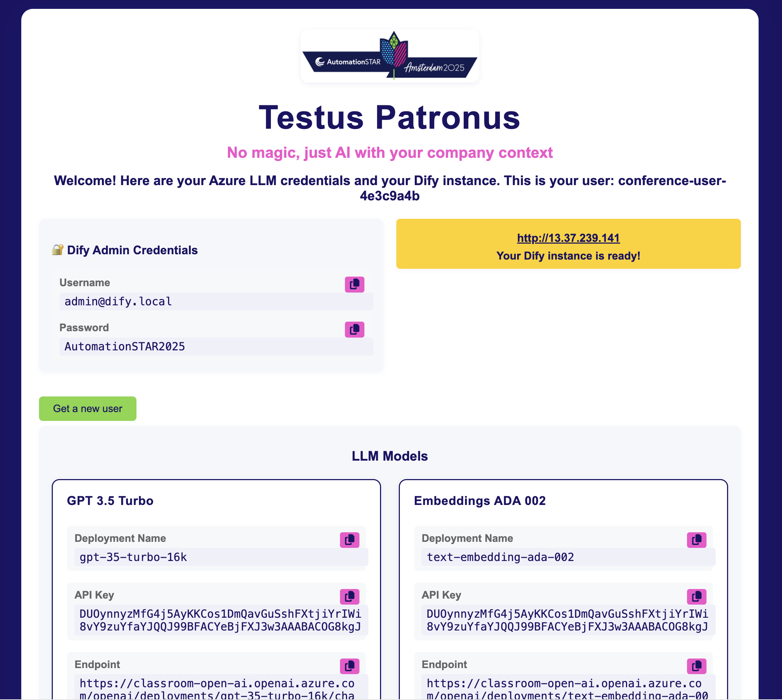Screen dimensions: 782x700
Task: Click the Embeddings ADA 002 API key text
Action: [567, 620]
